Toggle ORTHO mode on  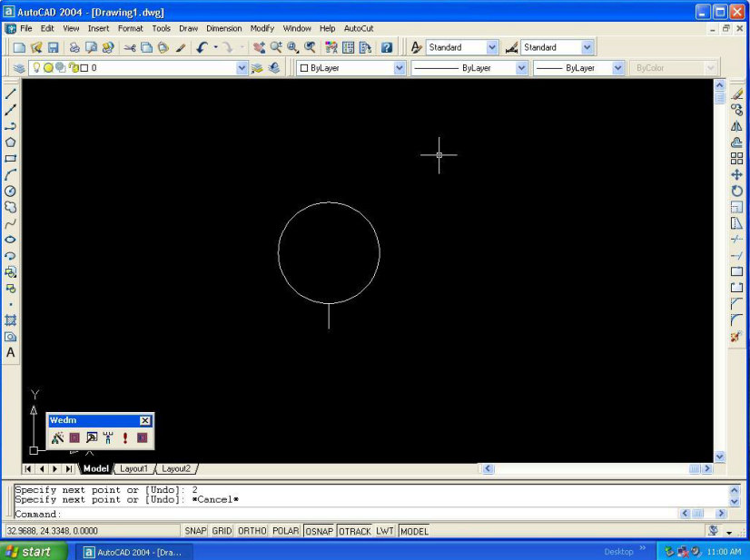[x=252, y=531]
